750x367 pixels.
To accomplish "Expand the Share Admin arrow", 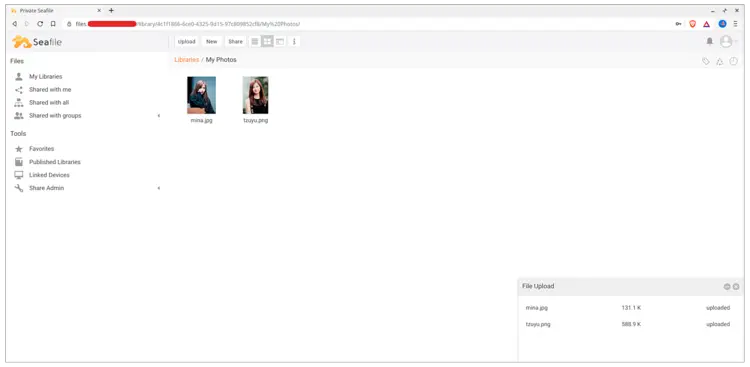I will click(x=159, y=188).
